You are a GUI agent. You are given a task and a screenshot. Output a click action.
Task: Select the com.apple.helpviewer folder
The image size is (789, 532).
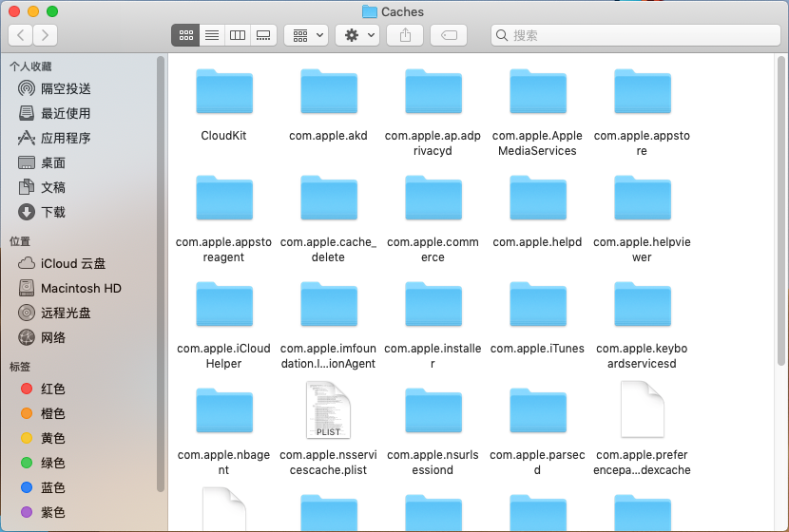(643, 199)
